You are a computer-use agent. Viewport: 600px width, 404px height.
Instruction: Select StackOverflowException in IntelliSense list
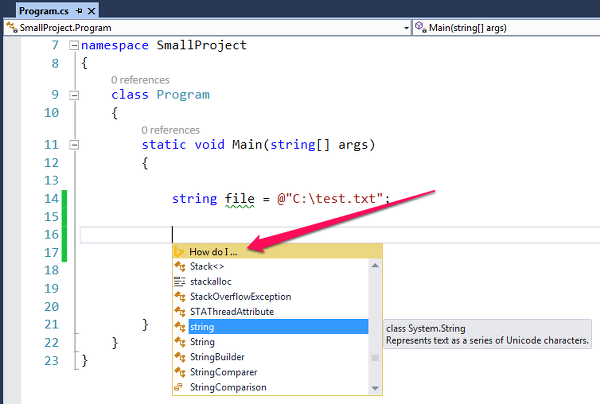[x=241, y=296]
